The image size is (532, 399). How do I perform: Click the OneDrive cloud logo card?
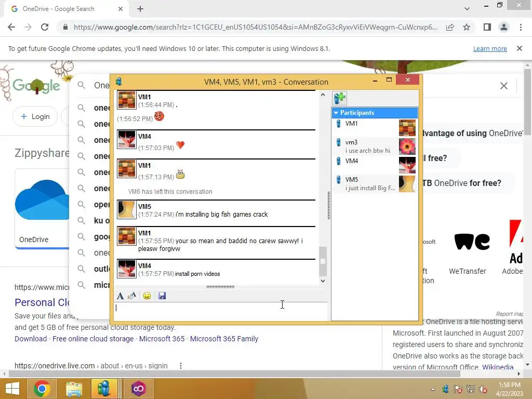(42, 209)
